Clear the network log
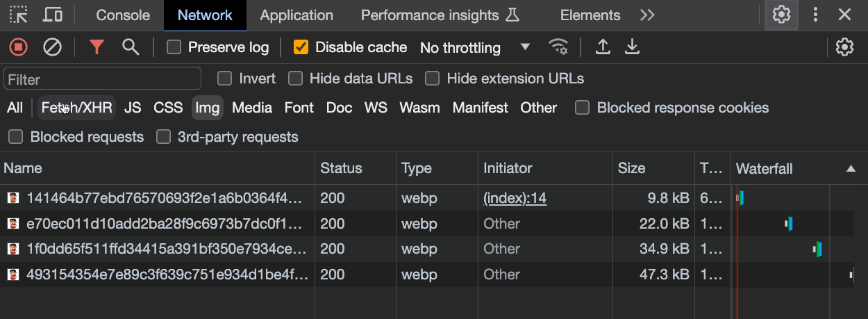The width and height of the screenshot is (868, 319). pyautogui.click(x=53, y=47)
